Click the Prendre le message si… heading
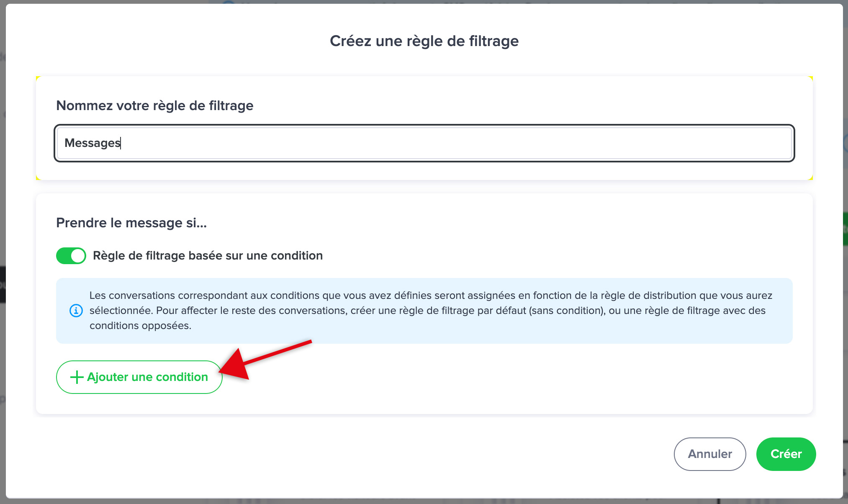 point(131,223)
